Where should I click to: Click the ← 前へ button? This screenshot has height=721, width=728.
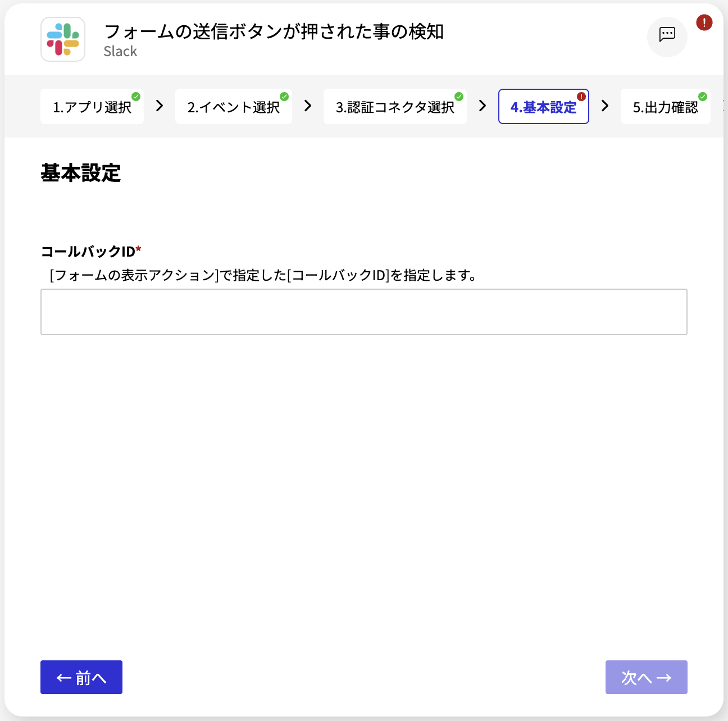point(81,677)
